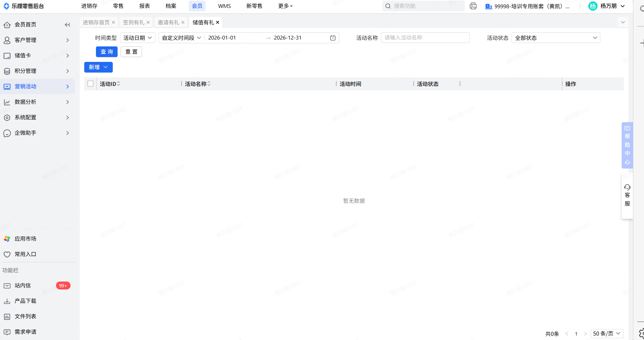Close the 储值有礼 tab
The height and width of the screenshot is (340, 644).
[218, 22]
